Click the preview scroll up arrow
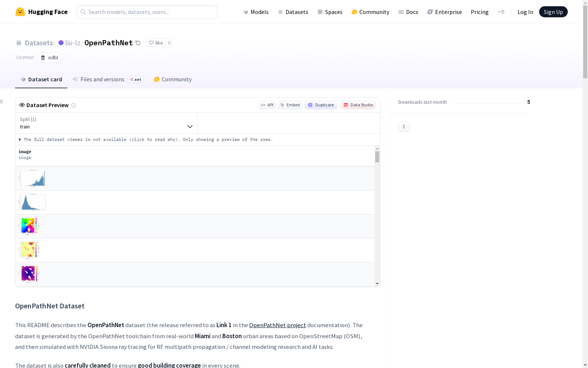The height and width of the screenshot is (368, 588). [x=377, y=149]
